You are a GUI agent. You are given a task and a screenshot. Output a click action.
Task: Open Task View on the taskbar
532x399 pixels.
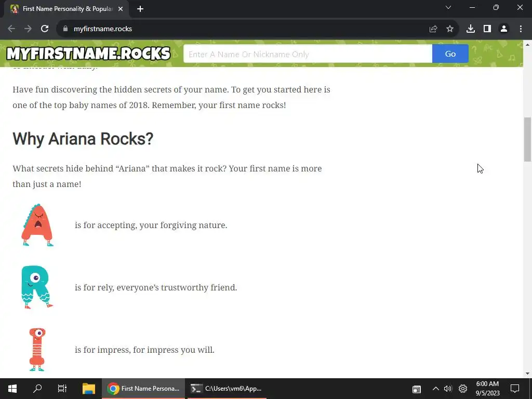click(62, 389)
